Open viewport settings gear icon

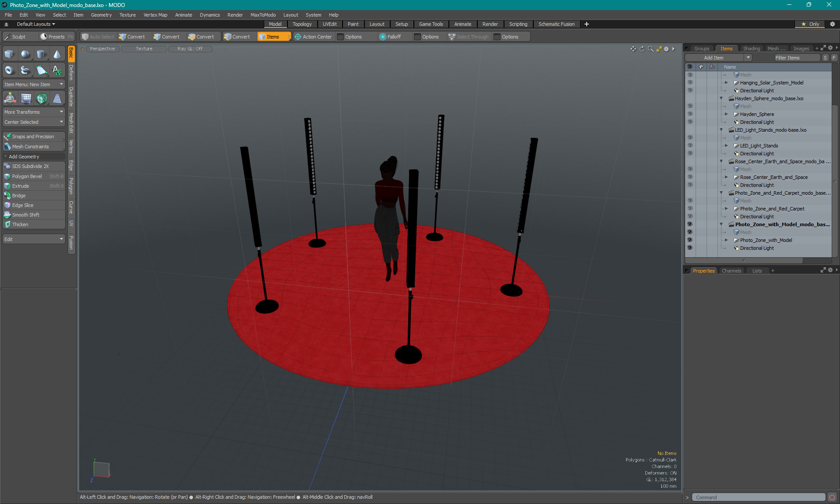(666, 49)
